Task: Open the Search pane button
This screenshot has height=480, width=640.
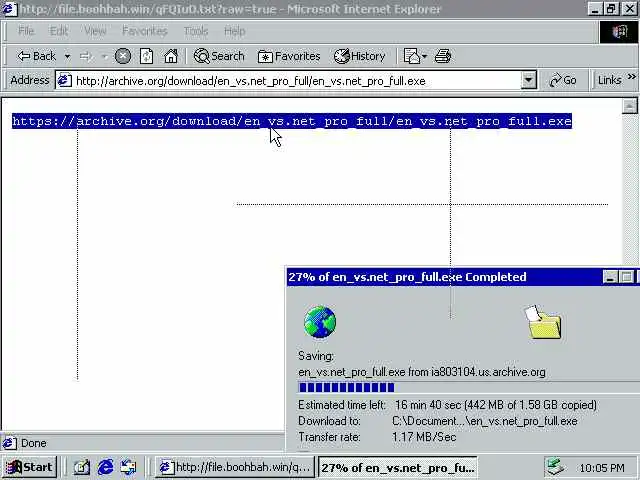Action: (219, 56)
